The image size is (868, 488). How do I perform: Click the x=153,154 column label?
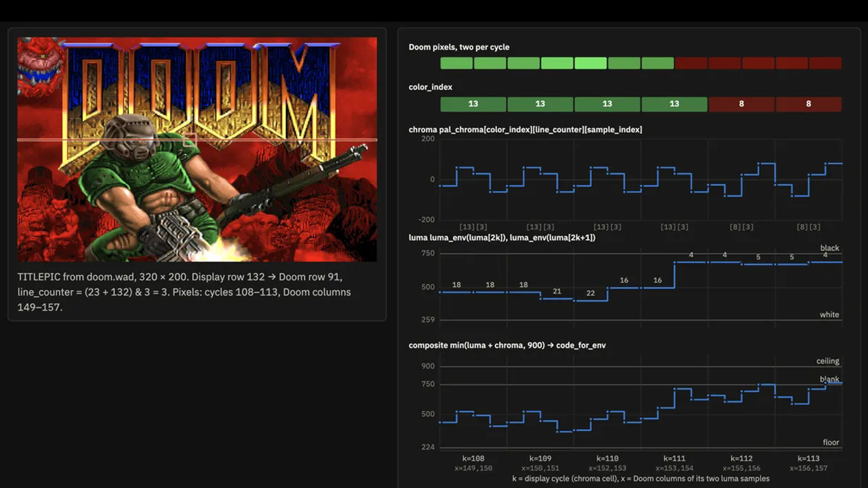pyautogui.click(x=675, y=468)
